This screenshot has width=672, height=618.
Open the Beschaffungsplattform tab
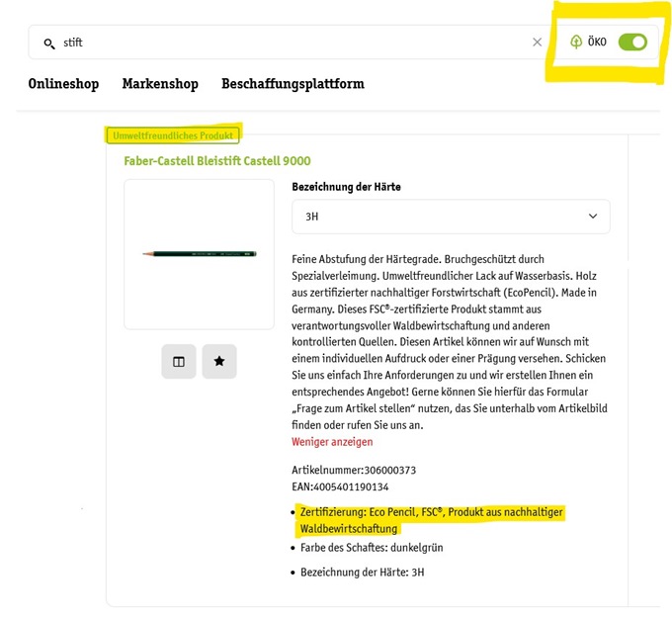[293, 84]
